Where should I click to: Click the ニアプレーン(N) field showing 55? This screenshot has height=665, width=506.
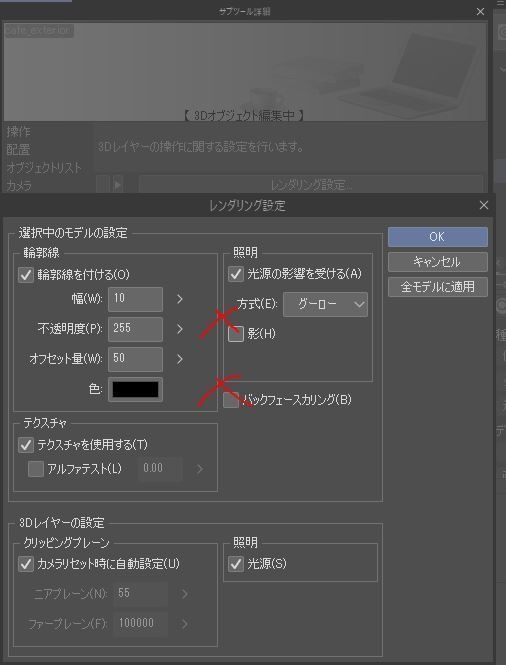(x=140, y=593)
